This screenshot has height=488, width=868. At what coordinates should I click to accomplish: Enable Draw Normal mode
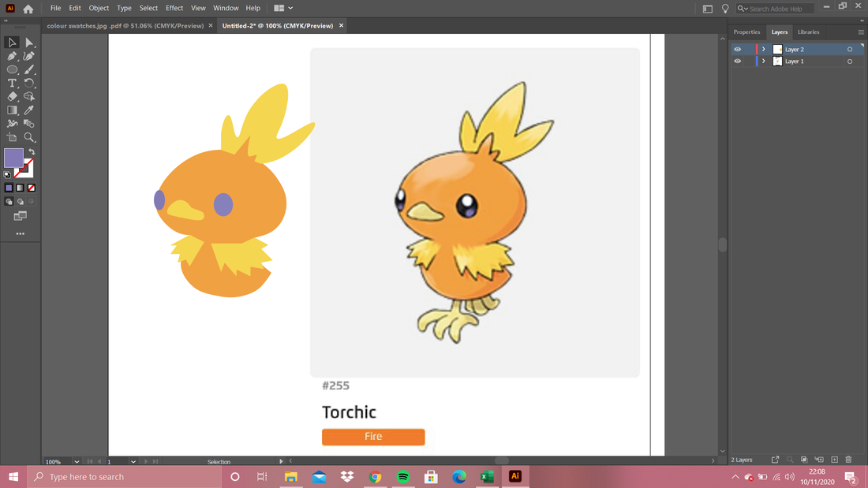coord(9,202)
